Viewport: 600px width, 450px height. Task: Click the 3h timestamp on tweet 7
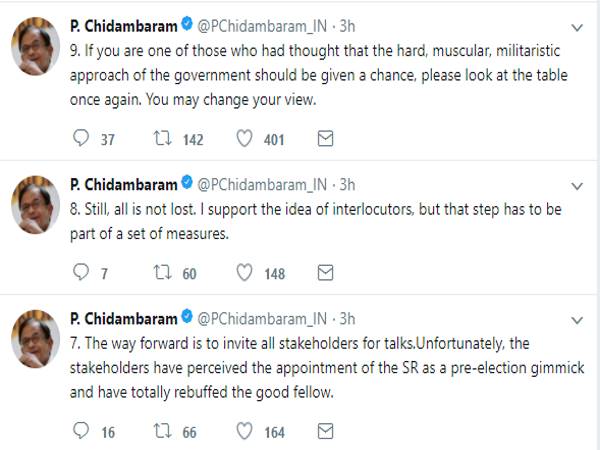[347, 318]
